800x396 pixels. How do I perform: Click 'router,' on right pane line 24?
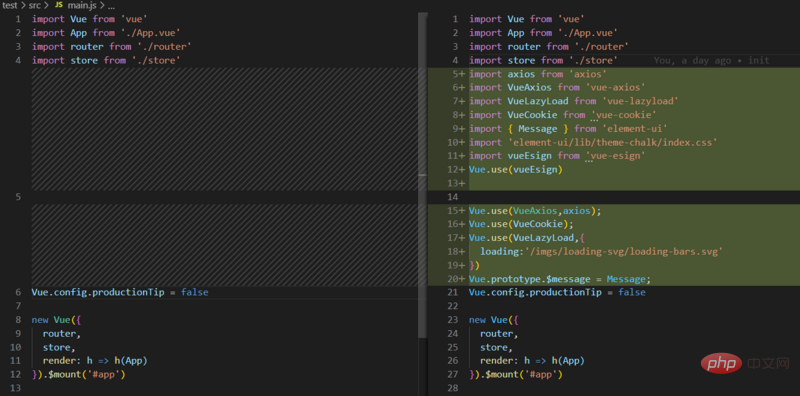[499, 334]
